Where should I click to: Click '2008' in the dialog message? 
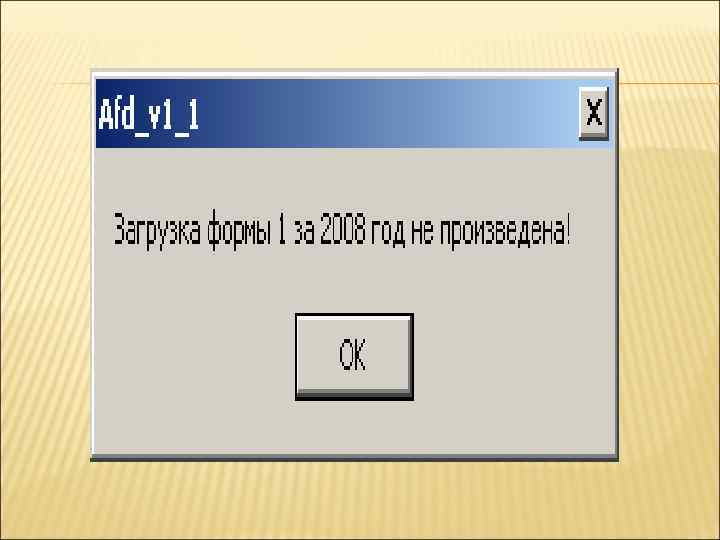click(343, 228)
